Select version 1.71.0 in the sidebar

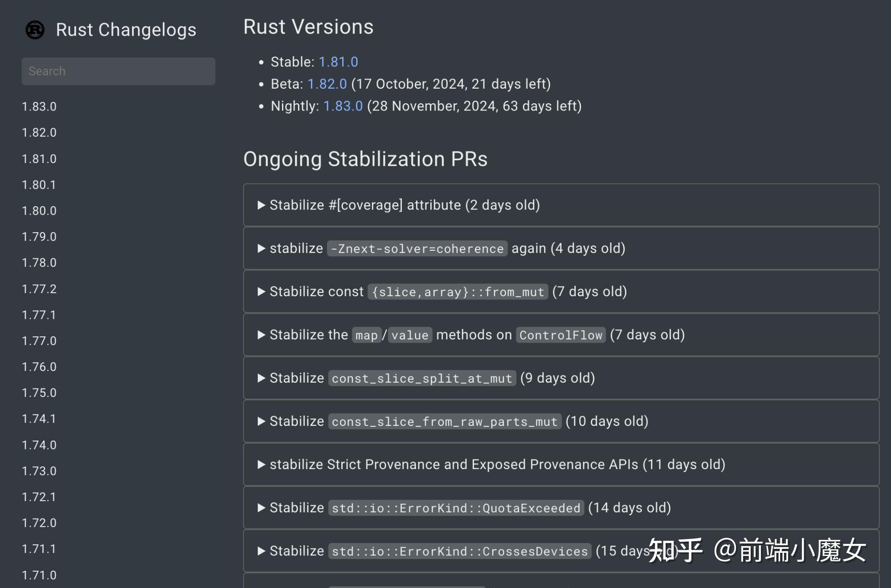point(39,575)
